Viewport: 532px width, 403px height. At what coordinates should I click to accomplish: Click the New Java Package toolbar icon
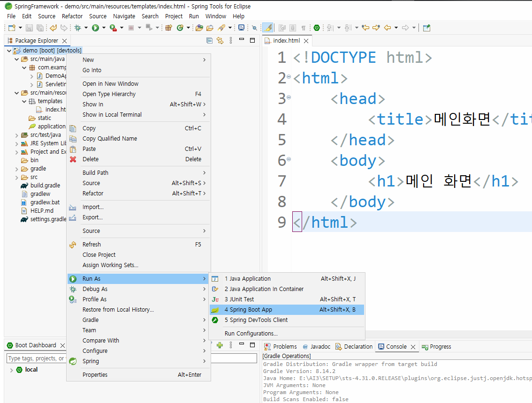pos(168,28)
